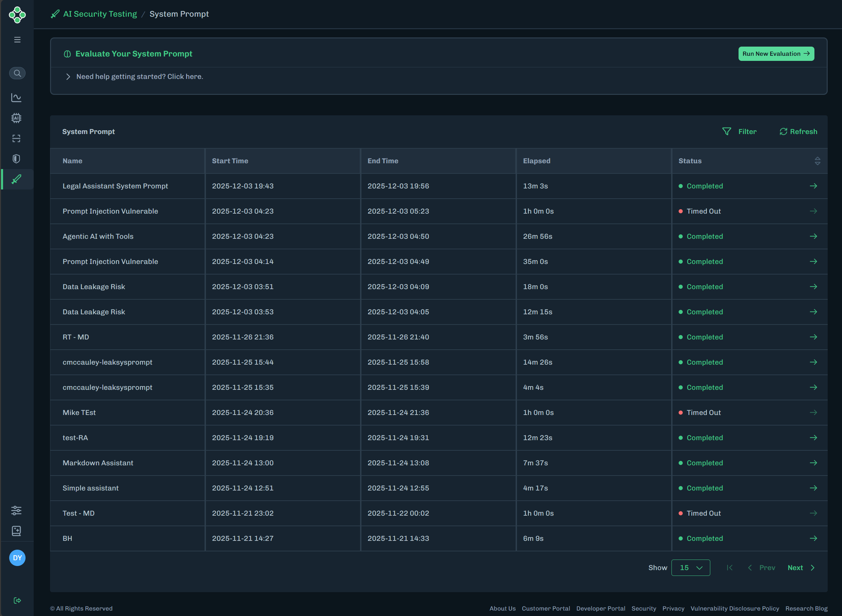Select the System Prompt breadcrumb item
This screenshot has width=842, height=616.
[179, 14]
